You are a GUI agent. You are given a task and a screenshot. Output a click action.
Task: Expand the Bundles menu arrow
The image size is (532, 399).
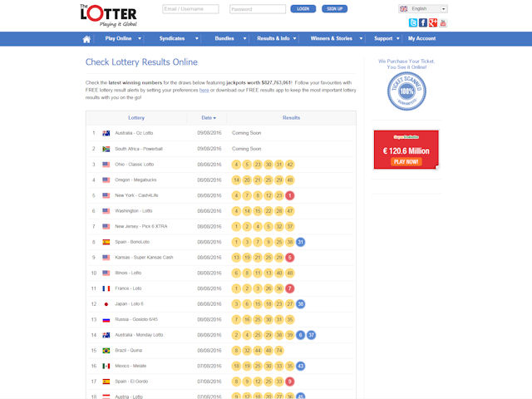[244, 39]
